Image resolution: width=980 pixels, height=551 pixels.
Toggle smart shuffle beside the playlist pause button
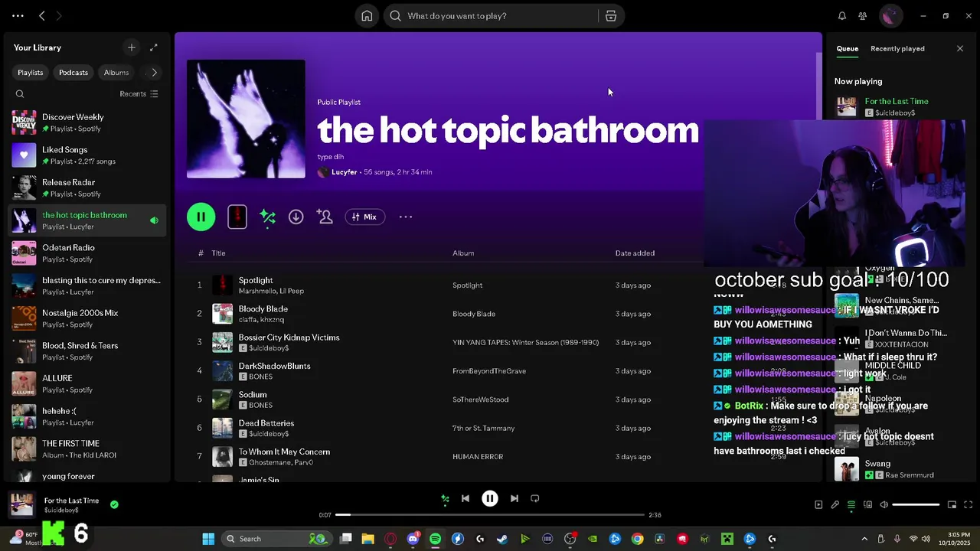coord(267,217)
